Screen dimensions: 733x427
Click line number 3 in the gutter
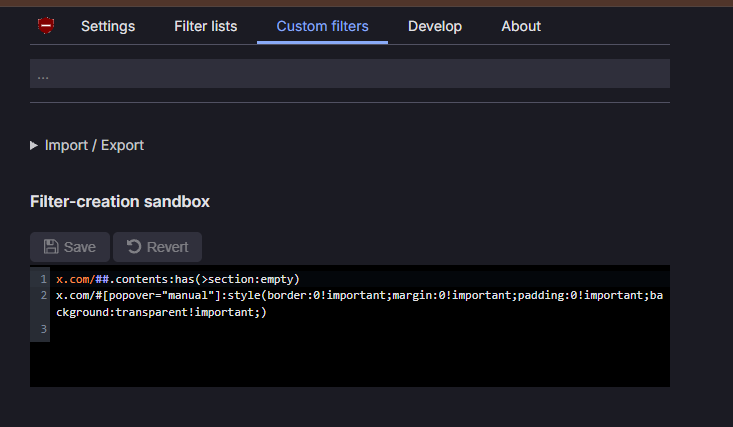coord(43,329)
